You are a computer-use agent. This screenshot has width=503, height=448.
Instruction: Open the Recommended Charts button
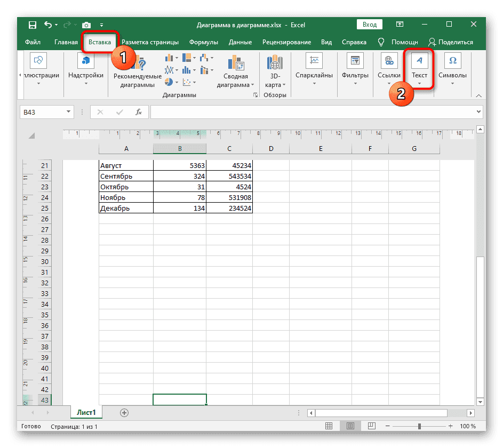[x=137, y=72]
